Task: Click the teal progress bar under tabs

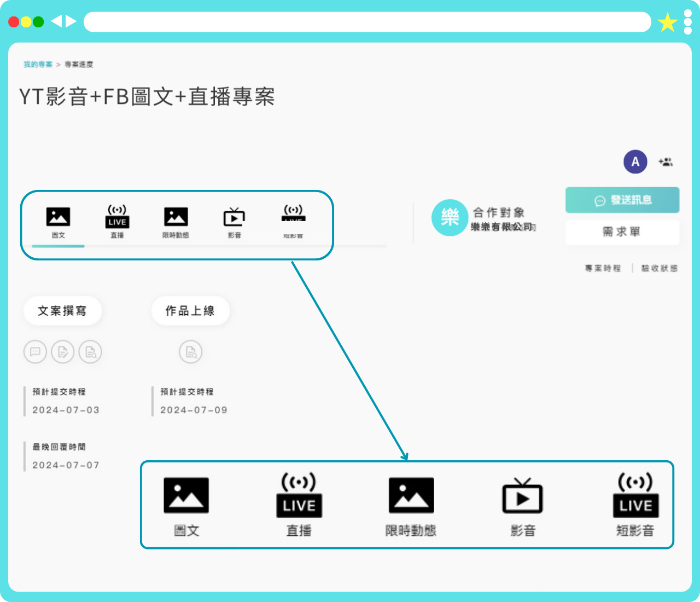Action: (58, 246)
